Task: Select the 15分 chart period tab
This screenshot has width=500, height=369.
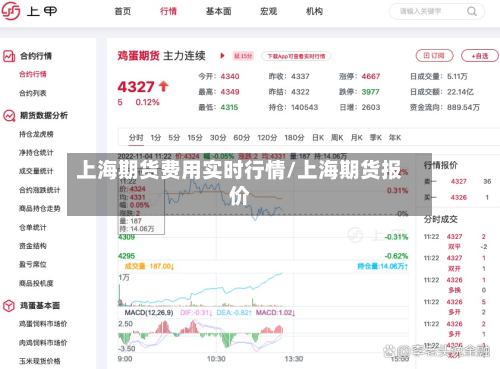Action: coord(195,137)
